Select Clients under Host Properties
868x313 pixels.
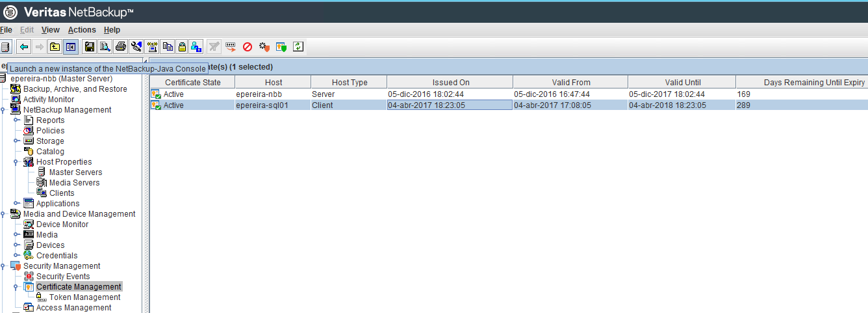point(62,193)
